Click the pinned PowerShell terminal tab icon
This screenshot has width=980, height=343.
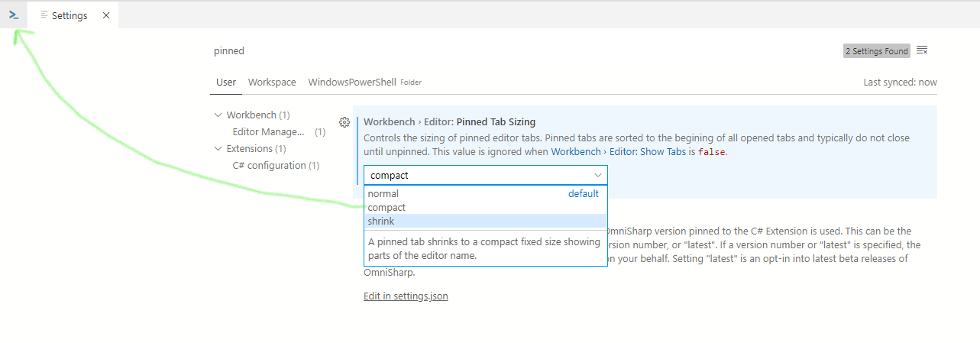point(14,15)
